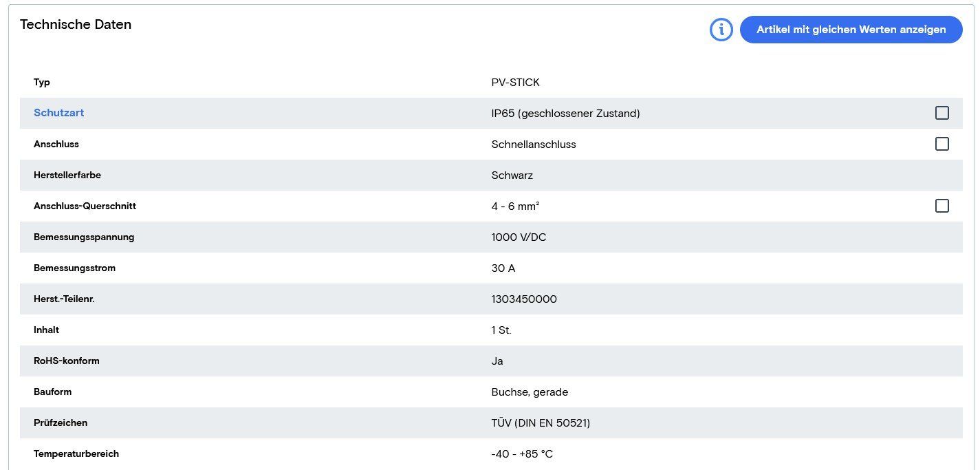Click the 30 A current value
980x470 pixels.
[x=503, y=268]
